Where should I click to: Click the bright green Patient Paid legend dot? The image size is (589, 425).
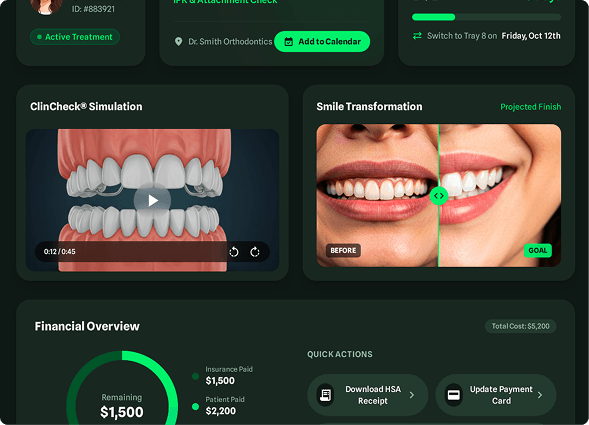tap(195, 407)
